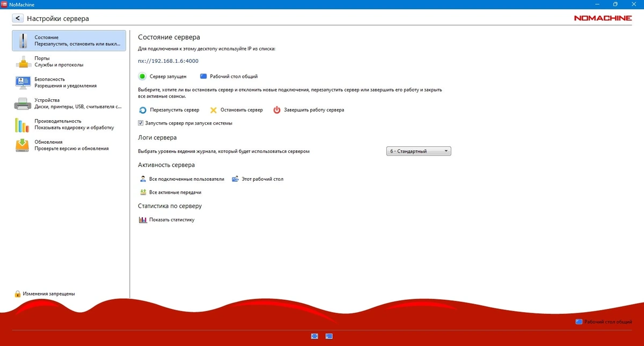The image size is (644, 346).
Task: Click the red power Завершить работу сервера
Action: (x=309, y=110)
